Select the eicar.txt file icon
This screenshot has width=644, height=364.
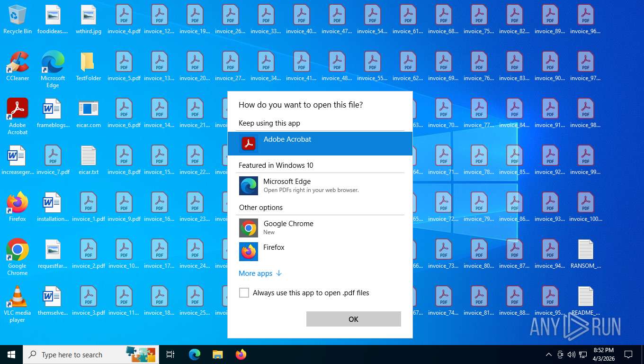tap(89, 160)
